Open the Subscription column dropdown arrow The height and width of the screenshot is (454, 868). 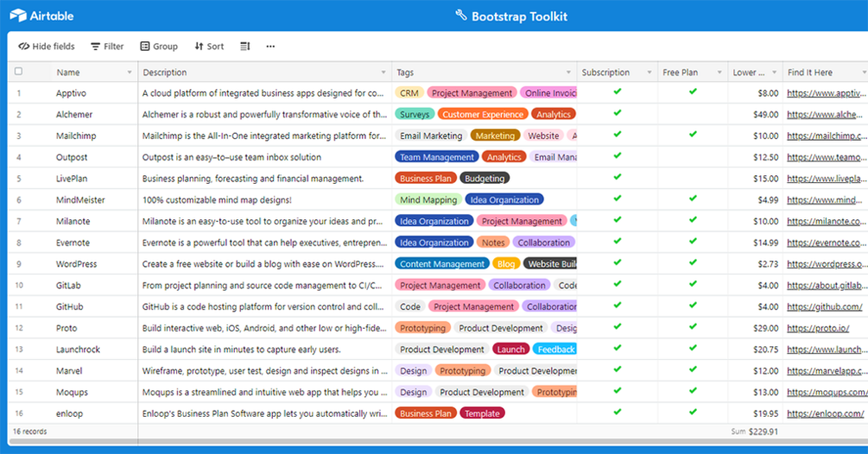tap(649, 73)
